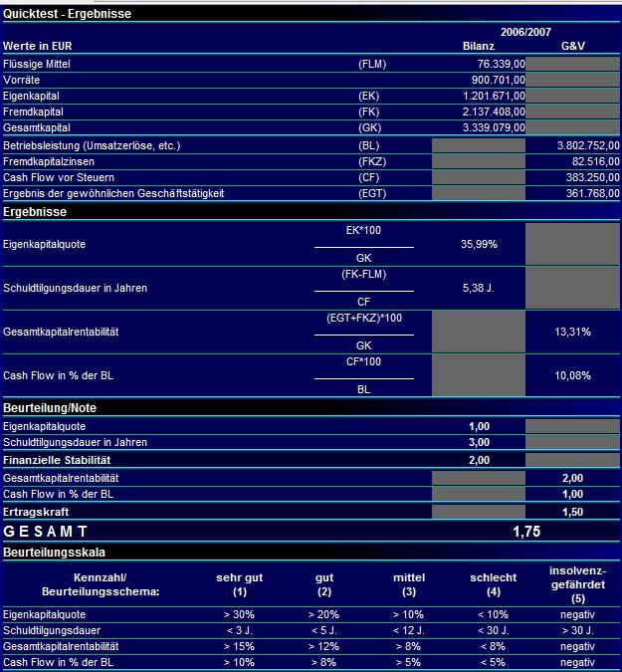Select the Vorräte value 900.701,00

499,81
